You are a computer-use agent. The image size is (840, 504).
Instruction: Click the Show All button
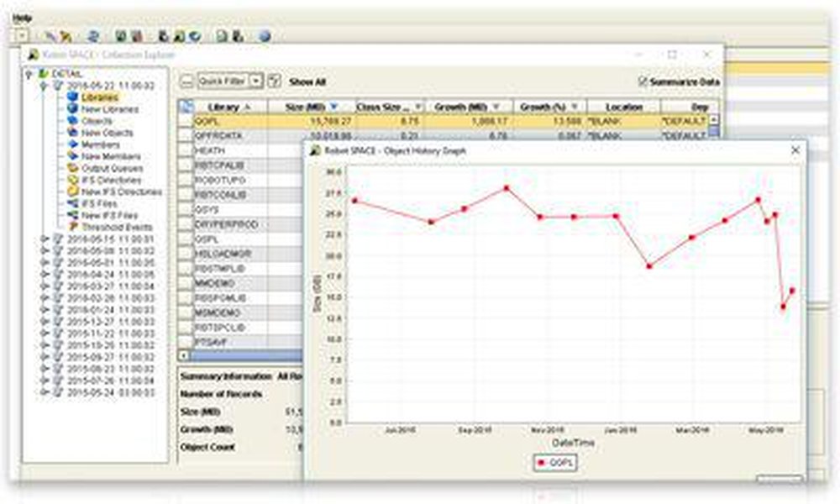pos(307,82)
